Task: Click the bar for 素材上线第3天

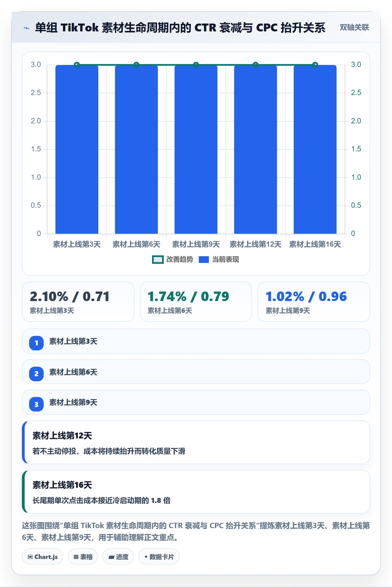Action: (x=77, y=149)
